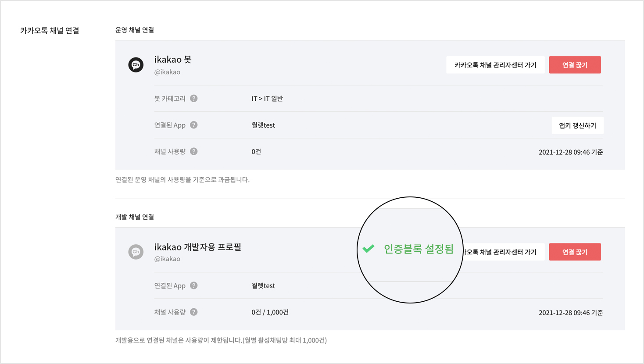Click the 운영 채널 연결 heading

tap(135, 30)
